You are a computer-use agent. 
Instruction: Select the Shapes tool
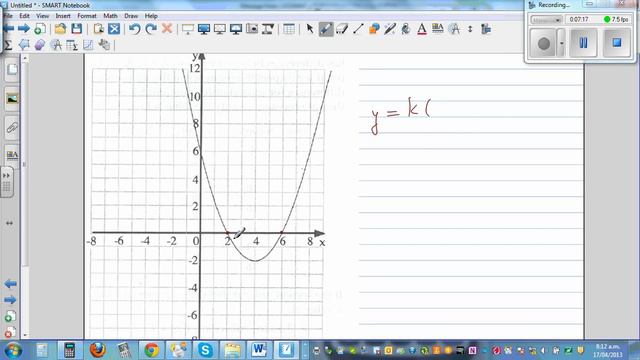[x=374, y=29]
